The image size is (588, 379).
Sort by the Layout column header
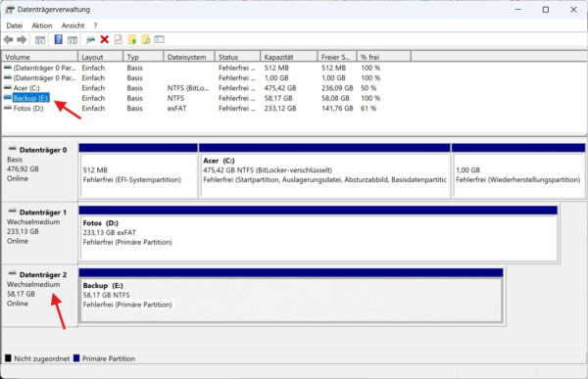point(101,57)
